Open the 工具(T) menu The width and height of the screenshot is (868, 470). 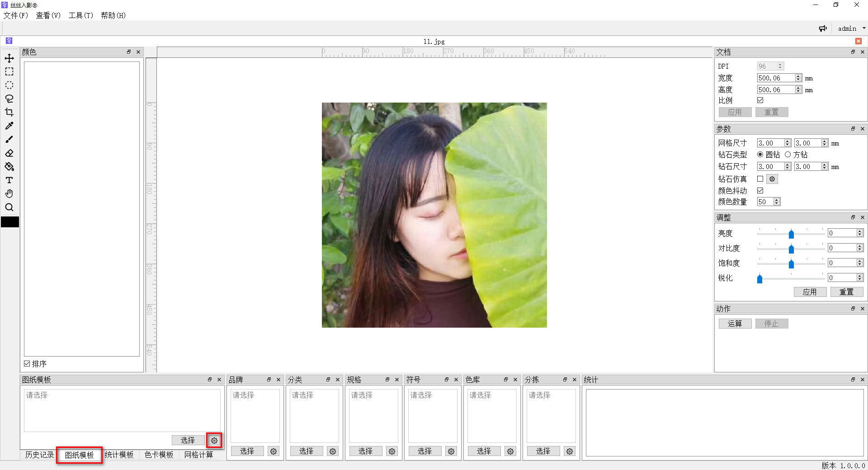click(80, 15)
